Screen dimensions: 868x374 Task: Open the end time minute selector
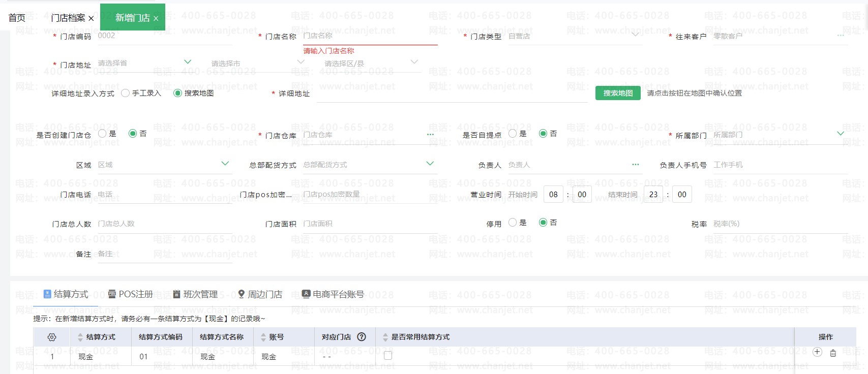point(682,195)
